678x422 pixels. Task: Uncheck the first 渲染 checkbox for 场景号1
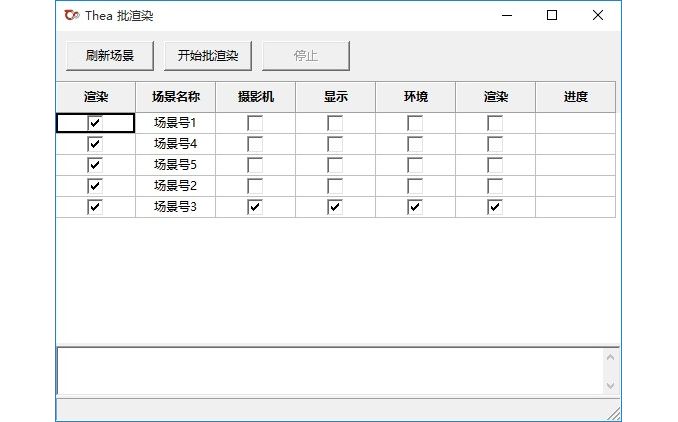pos(95,123)
